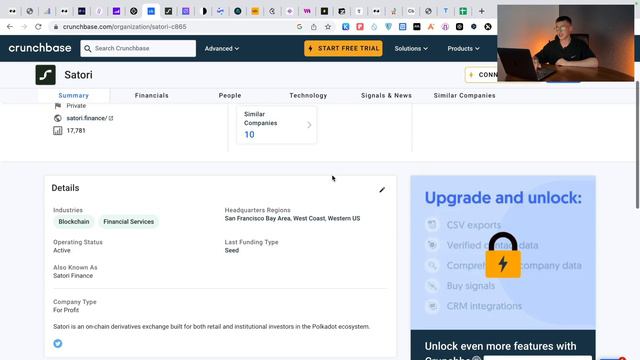Click the "17,781" rank value
The height and width of the screenshot is (360, 640).
click(76, 131)
